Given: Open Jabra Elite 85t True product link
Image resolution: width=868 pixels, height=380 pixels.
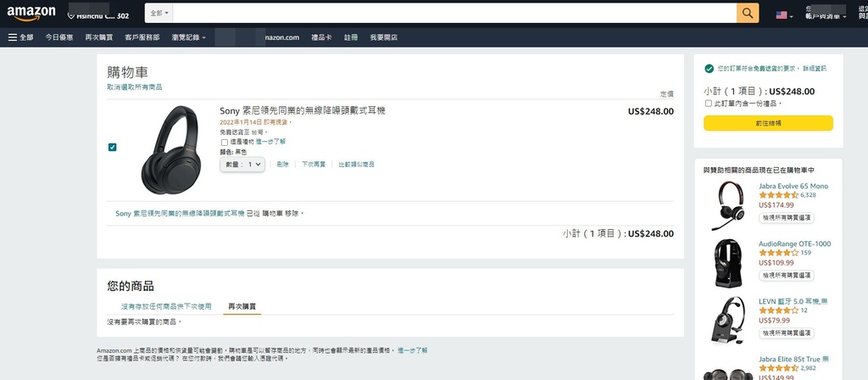Looking at the screenshot, I should tap(793, 359).
